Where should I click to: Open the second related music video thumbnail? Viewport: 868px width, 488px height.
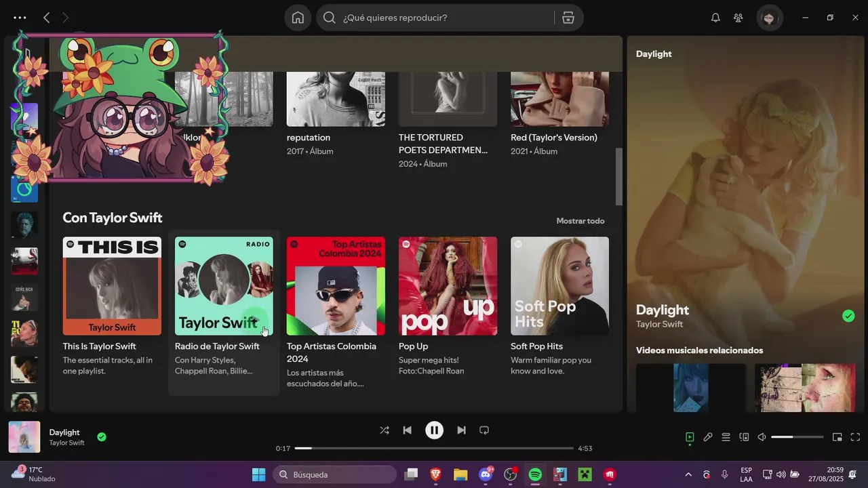click(805, 387)
